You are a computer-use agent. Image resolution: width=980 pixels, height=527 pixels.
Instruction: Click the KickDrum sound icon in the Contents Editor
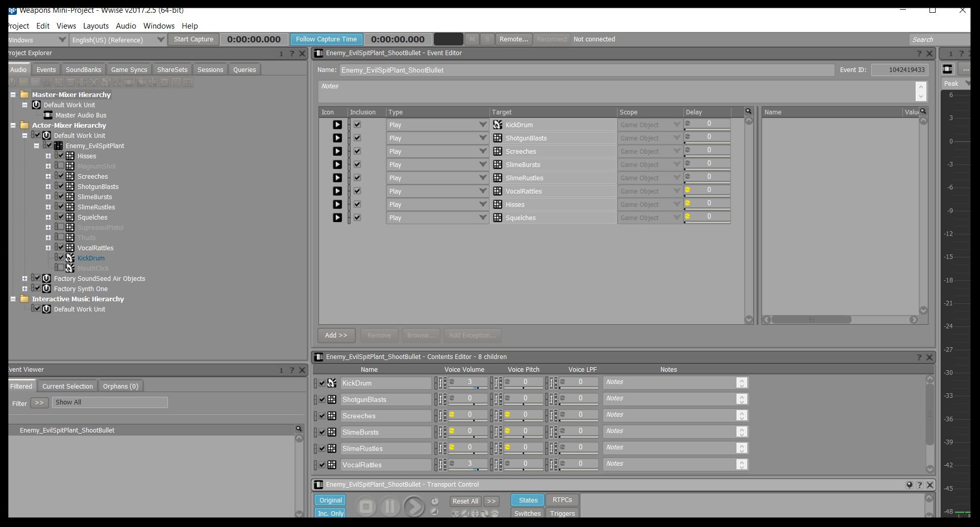(332, 383)
